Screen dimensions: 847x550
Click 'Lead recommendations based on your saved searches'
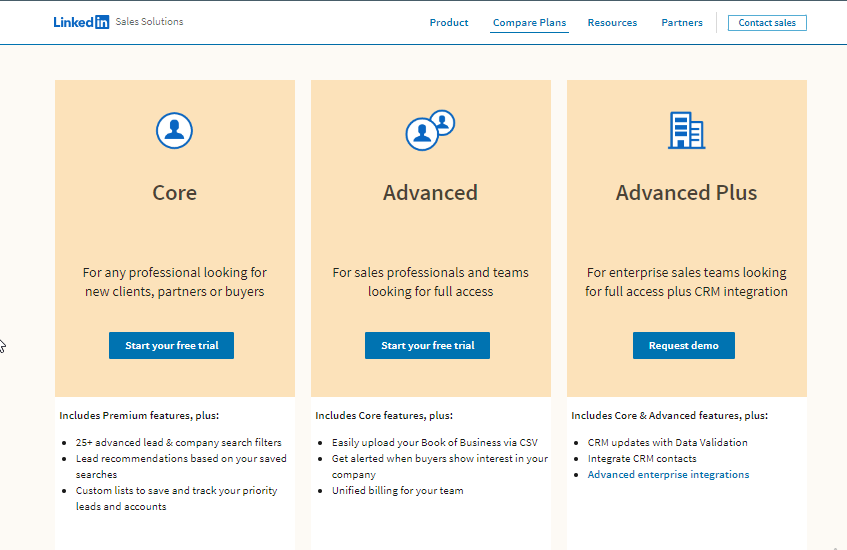[x=181, y=466]
